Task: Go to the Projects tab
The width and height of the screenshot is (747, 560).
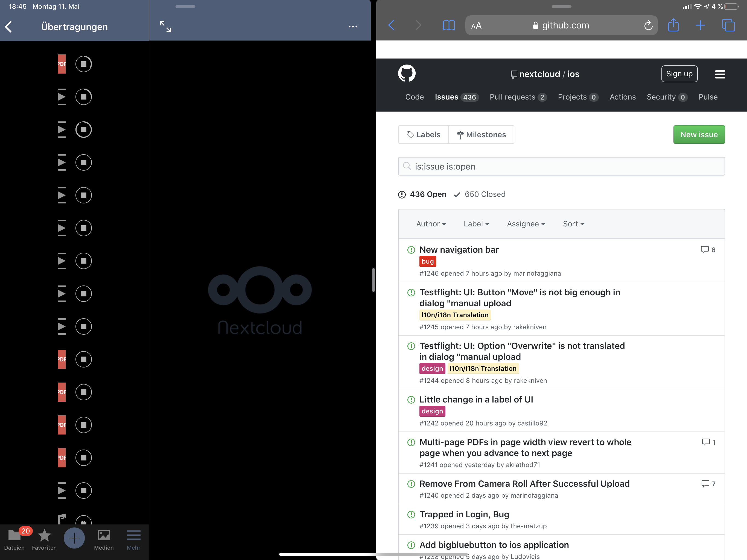Action: [578, 97]
